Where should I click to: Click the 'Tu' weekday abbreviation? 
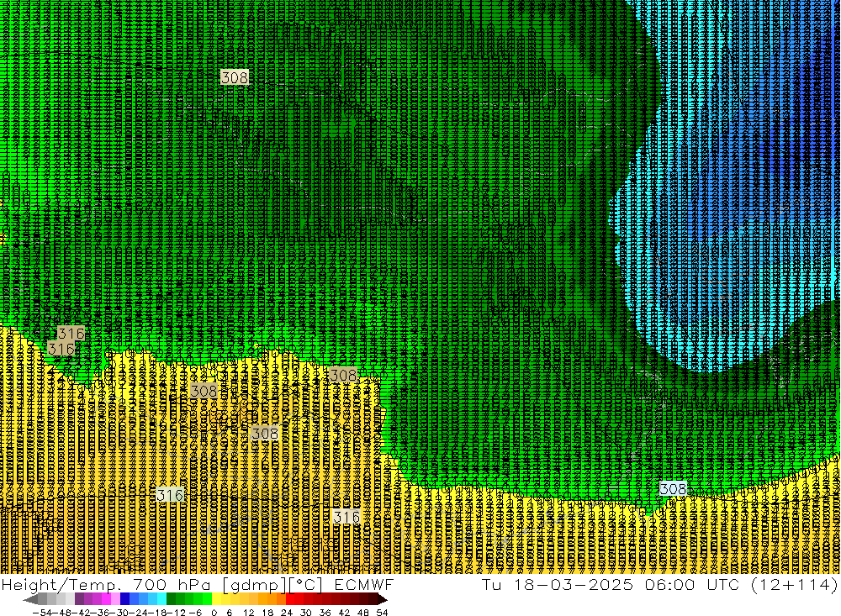coord(494,584)
